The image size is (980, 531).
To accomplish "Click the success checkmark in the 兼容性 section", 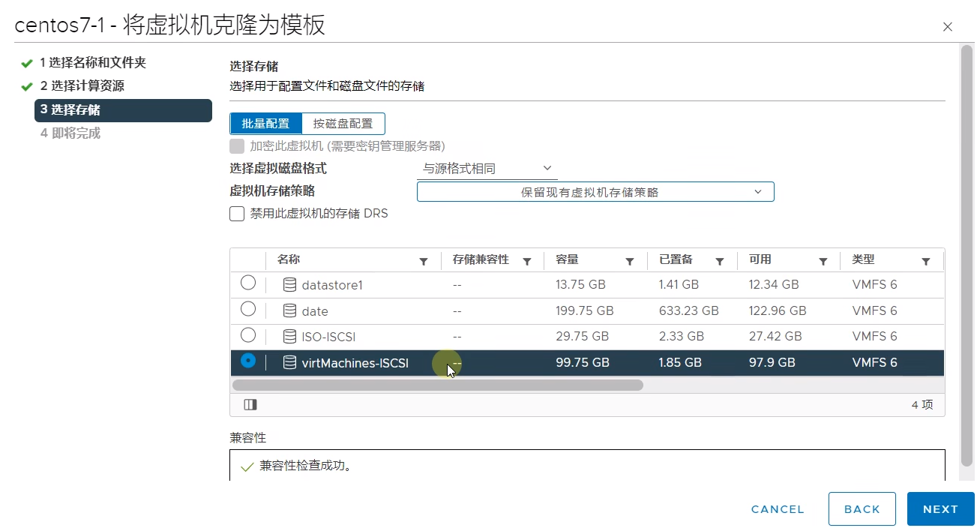I will [247, 466].
